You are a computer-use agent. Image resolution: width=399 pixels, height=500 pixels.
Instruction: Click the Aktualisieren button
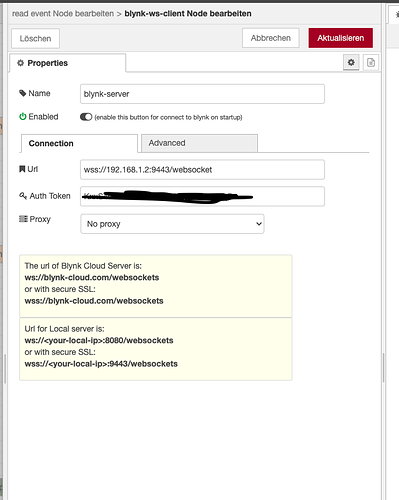341,38
